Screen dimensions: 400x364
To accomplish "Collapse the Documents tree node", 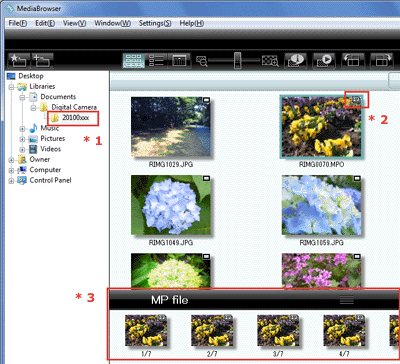I will [x=22, y=98].
